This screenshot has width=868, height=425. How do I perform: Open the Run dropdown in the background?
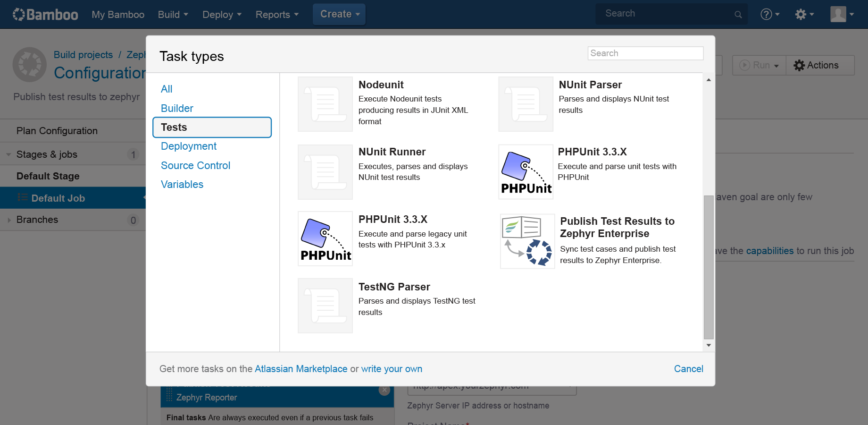pos(759,65)
